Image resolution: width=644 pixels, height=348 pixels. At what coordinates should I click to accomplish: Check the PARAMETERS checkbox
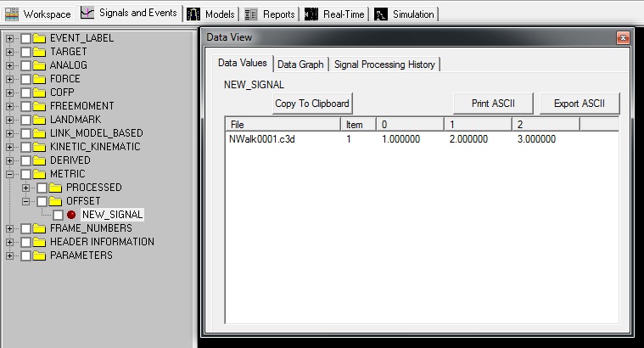coord(25,255)
